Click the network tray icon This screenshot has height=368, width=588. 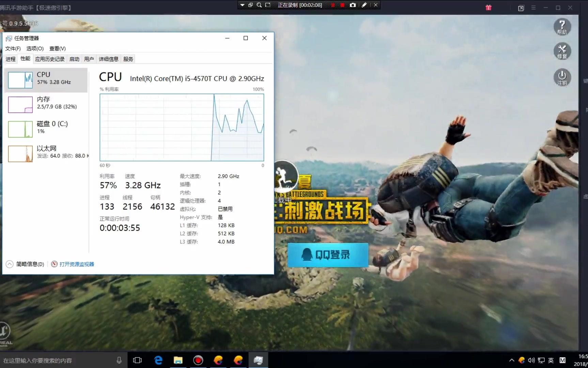[541, 360]
